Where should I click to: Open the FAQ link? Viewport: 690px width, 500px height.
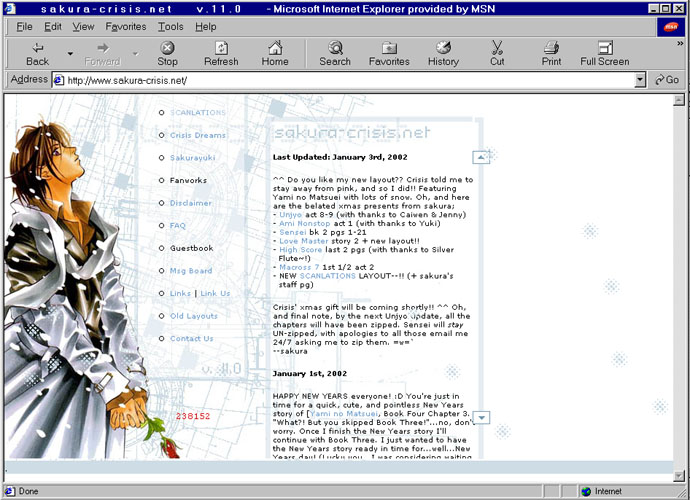point(178,225)
